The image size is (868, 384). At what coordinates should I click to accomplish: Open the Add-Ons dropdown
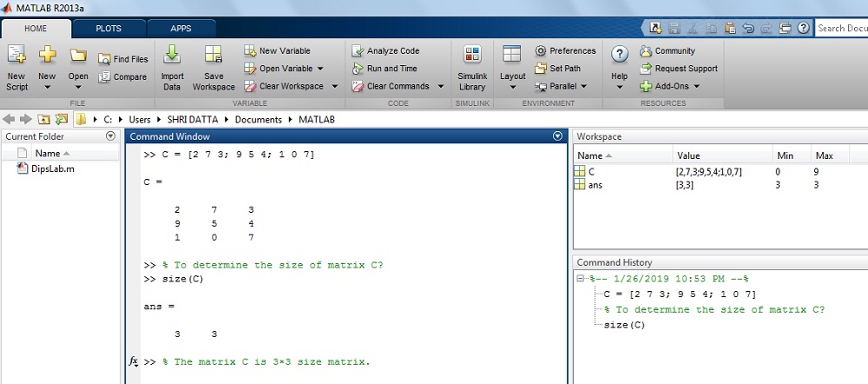point(696,87)
